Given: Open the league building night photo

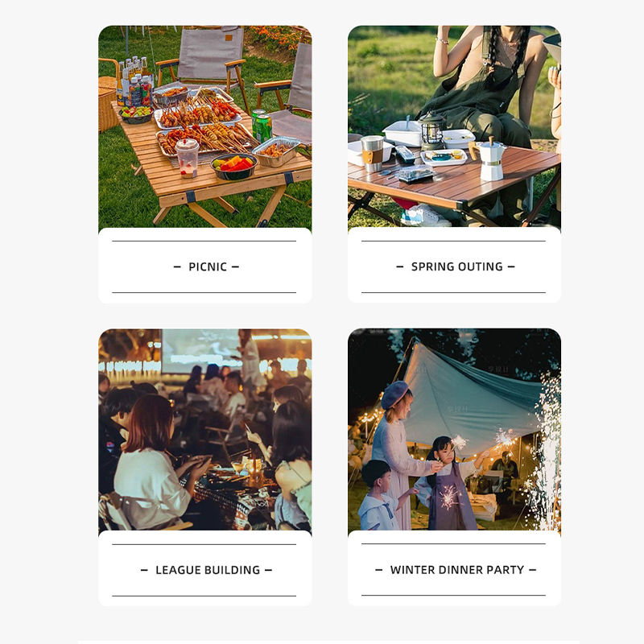Looking at the screenshot, I should tap(205, 431).
